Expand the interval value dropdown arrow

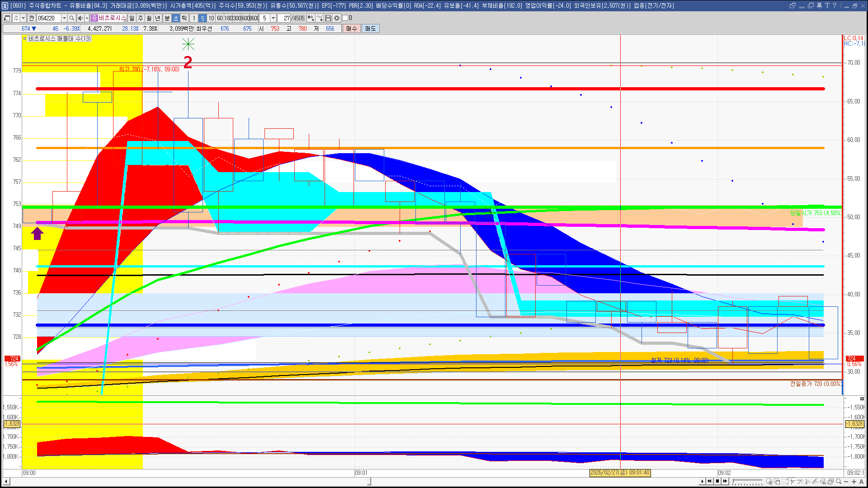[273, 18]
